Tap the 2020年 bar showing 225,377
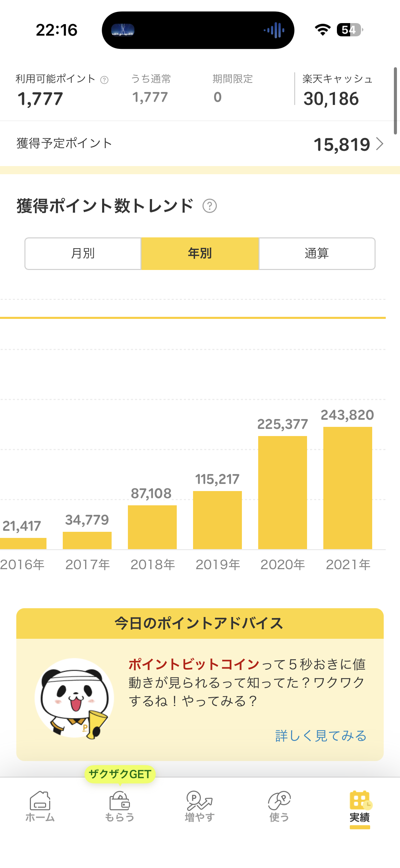Image resolution: width=400 pixels, height=868 pixels. coord(283,492)
